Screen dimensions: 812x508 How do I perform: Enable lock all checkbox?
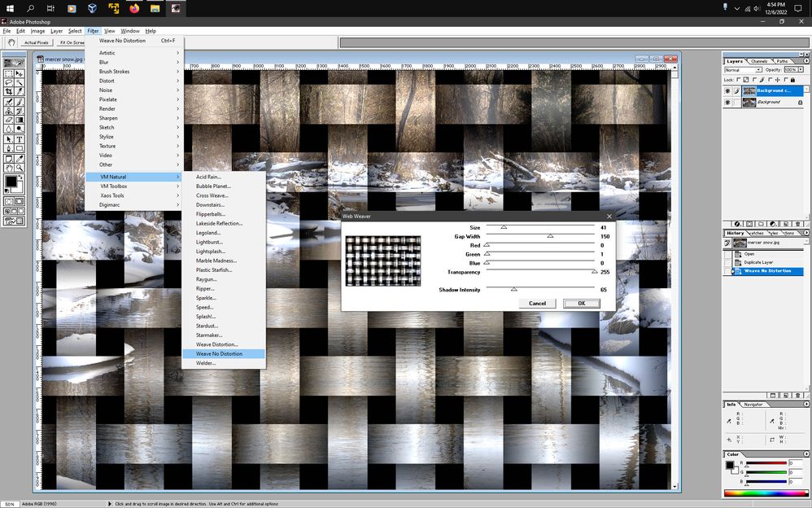(x=786, y=80)
